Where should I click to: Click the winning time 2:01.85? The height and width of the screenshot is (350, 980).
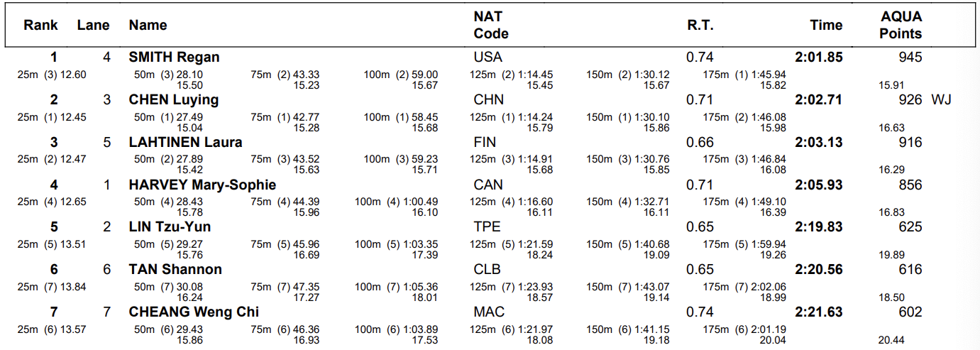[819, 58]
